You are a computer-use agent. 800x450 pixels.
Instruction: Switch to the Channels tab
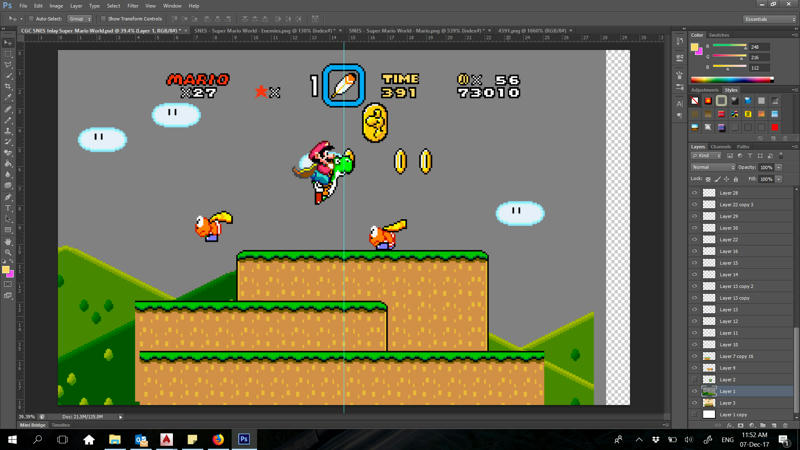721,147
